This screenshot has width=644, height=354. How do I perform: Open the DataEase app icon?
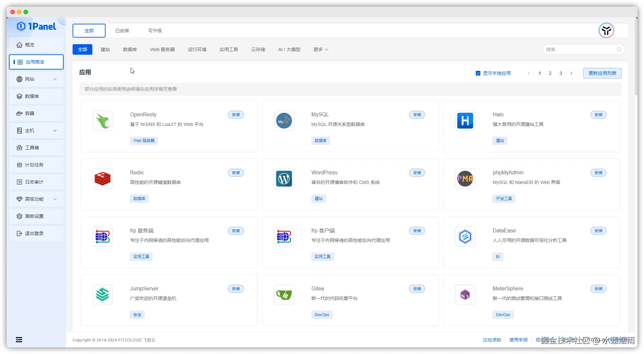click(465, 237)
